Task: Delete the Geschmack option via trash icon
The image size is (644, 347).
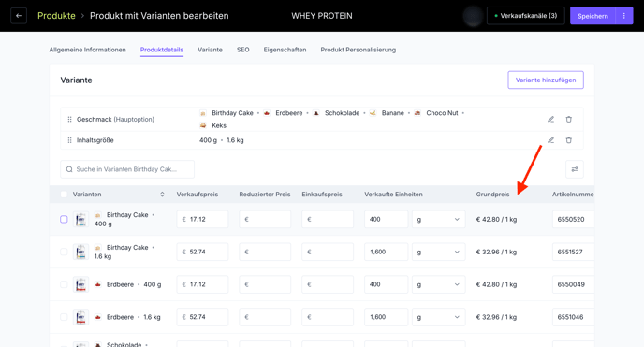Action: pos(569,120)
